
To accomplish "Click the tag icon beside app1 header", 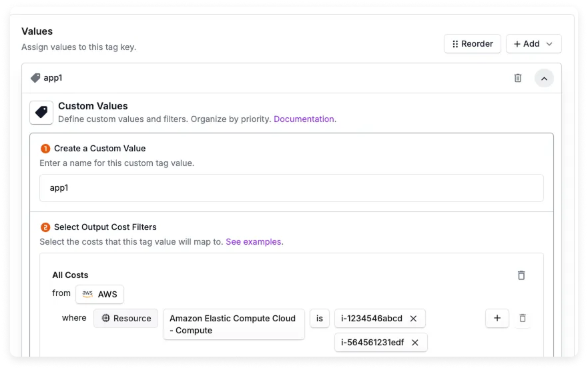I will click(35, 78).
